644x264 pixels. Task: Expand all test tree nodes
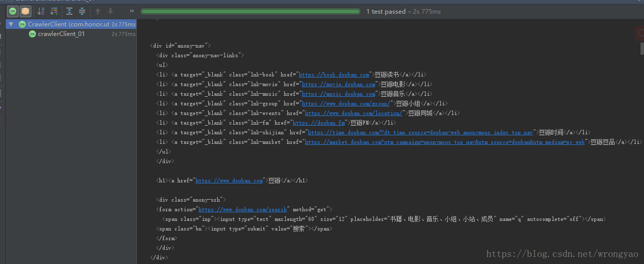(x=69, y=11)
